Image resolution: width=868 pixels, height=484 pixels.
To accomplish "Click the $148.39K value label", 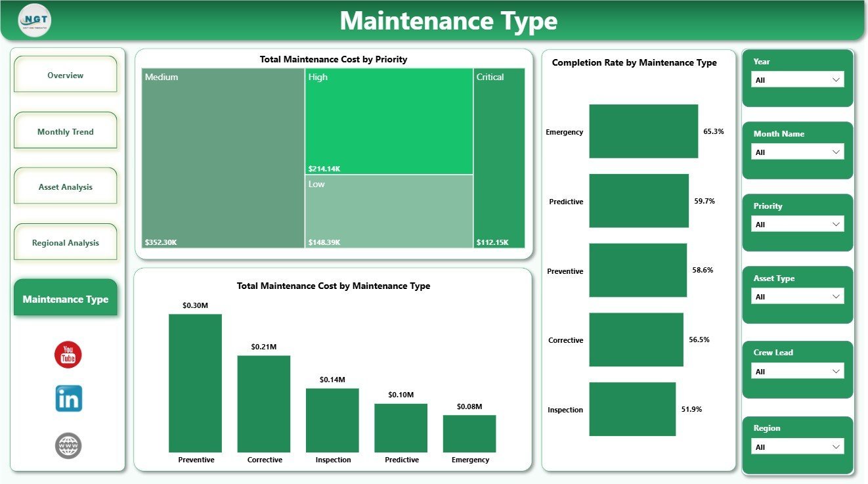I will tap(324, 242).
